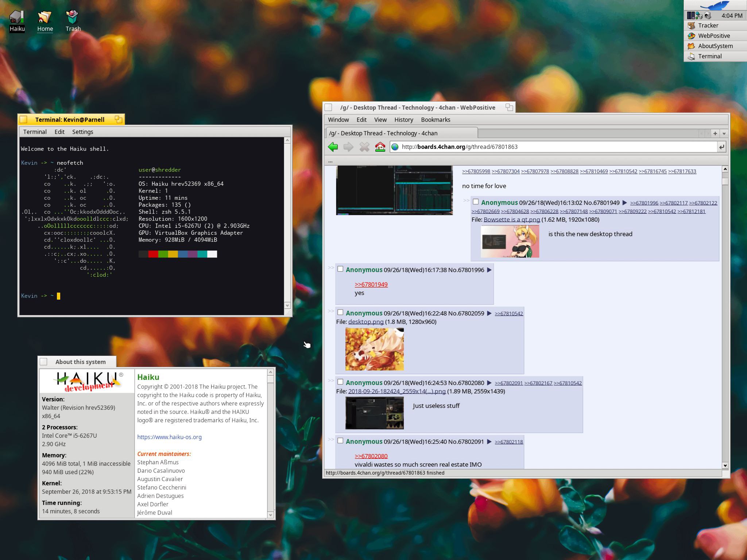Viewport: 747px width, 560px height.
Task: Click the red swatch in neofetch palette
Action: [153, 254]
